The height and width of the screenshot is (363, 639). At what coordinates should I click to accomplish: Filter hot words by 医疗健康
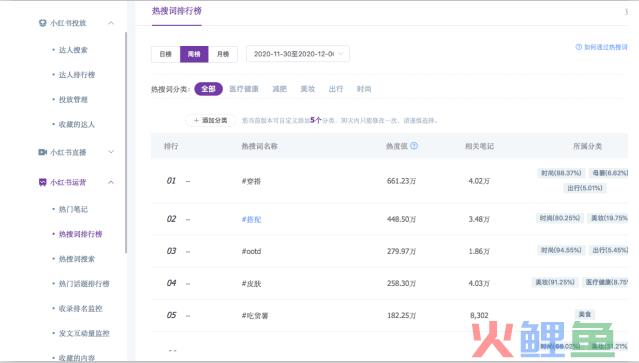tap(244, 89)
